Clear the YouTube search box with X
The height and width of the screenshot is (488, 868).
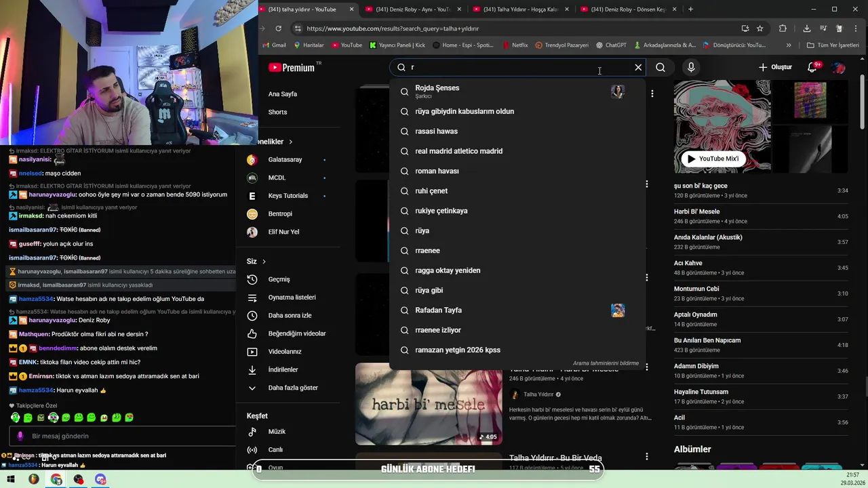638,67
